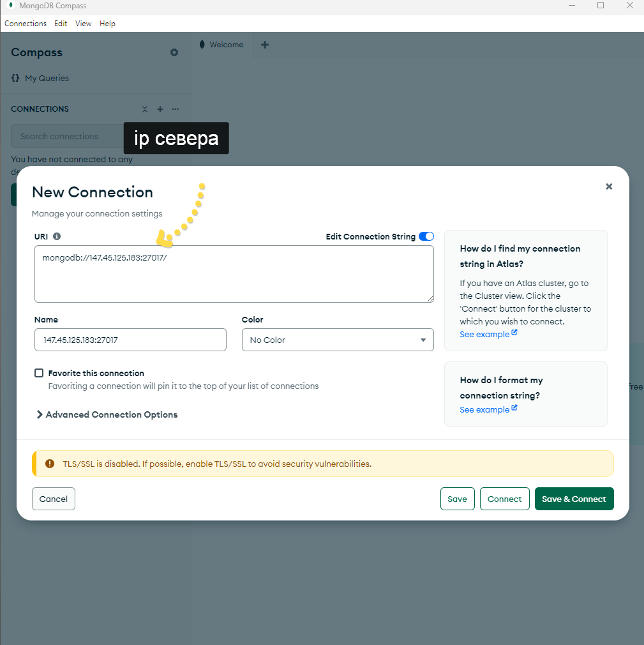644x645 pixels.
Task: Add a new connection with the plus icon
Action: tap(160, 109)
